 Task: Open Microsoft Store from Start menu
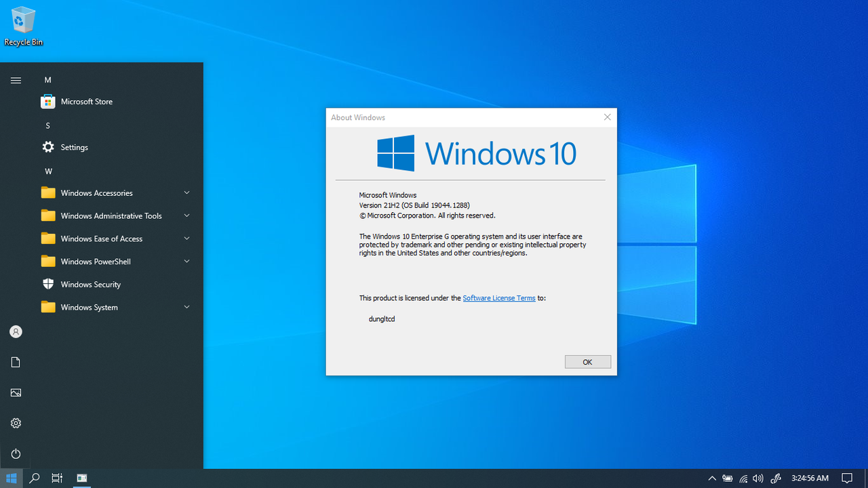(115, 102)
